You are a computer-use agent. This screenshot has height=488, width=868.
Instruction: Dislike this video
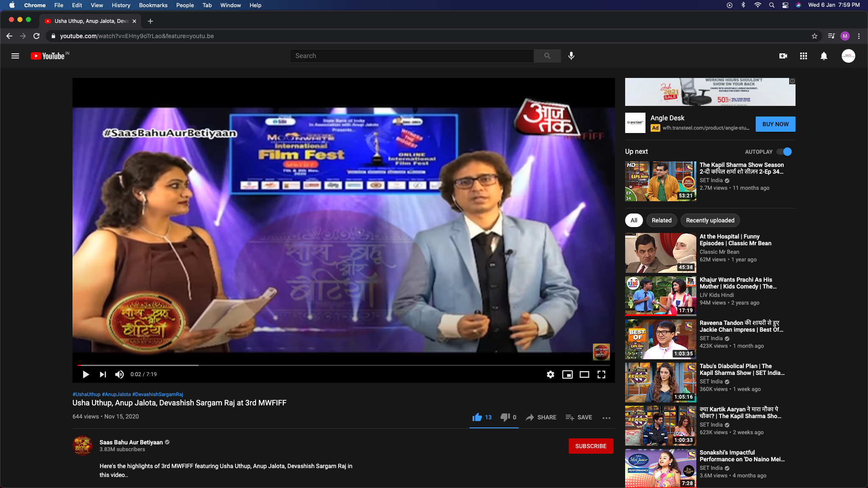pyautogui.click(x=508, y=417)
